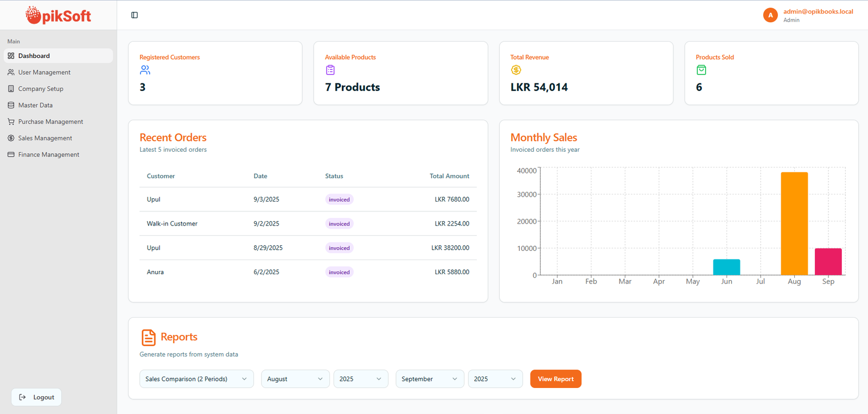Open Finance Management in the sidebar

coord(48,155)
